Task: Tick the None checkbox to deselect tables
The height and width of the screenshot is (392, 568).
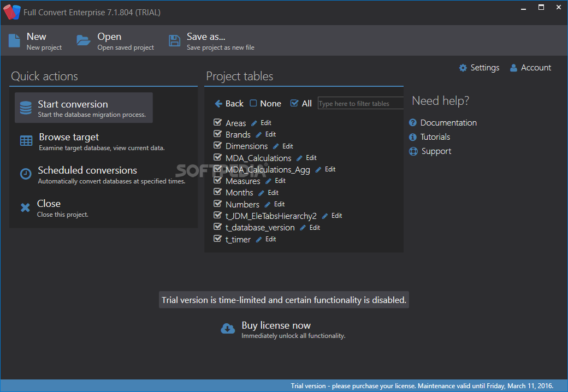Action: click(253, 104)
